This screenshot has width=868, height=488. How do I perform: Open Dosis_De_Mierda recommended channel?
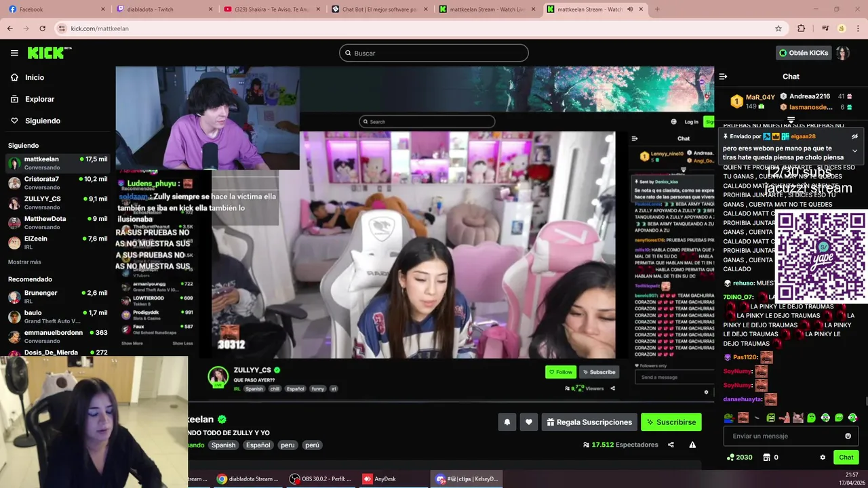[58, 352]
